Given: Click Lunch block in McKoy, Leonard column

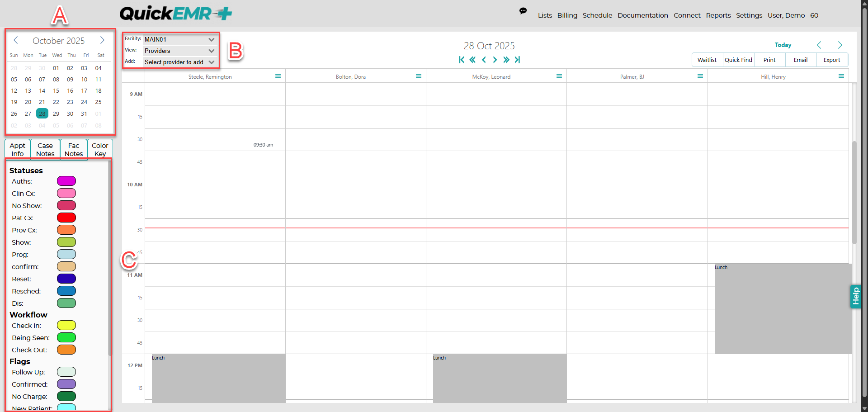Looking at the screenshot, I should pos(500,378).
